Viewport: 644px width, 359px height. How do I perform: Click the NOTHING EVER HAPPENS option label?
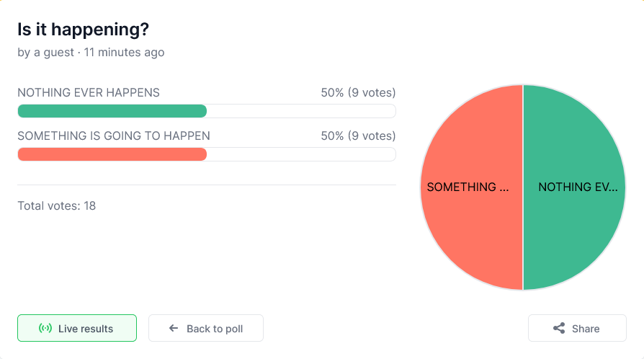tap(89, 92)
